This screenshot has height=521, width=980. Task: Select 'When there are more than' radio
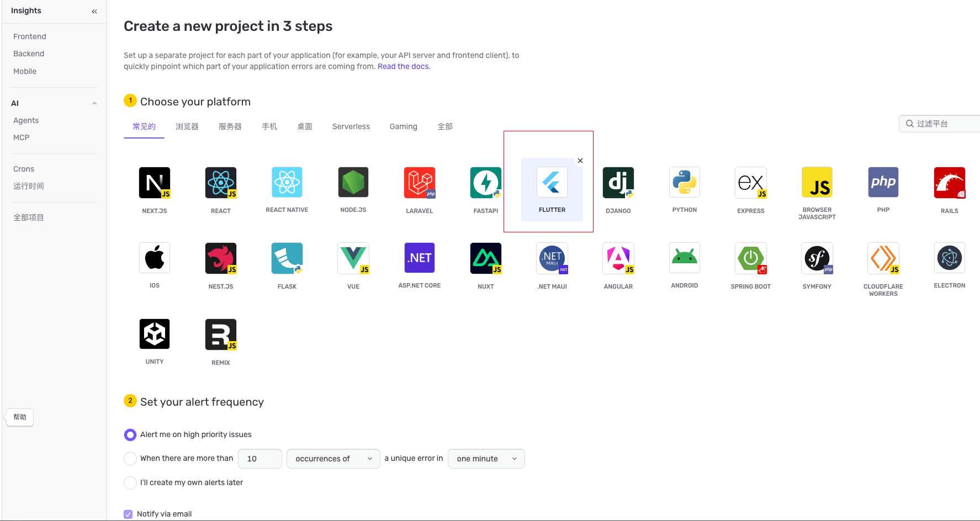pyautogui.click(x=130, y=459)
